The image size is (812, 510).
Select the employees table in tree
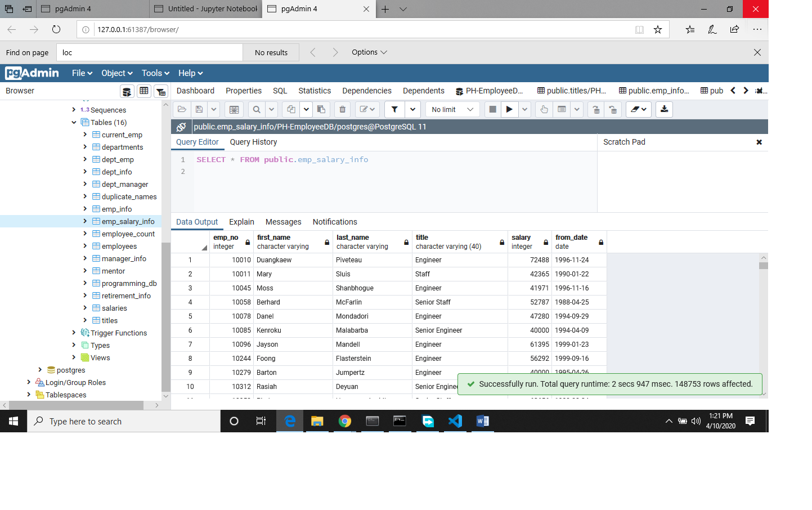[119, 246]
